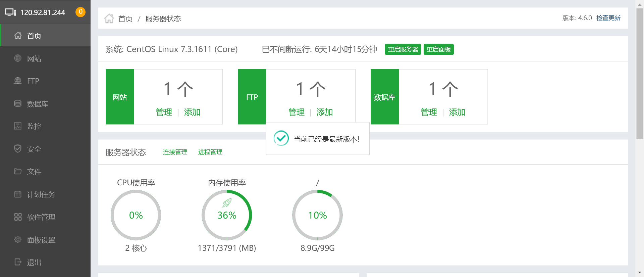Open the 网站 sidebar menu
Image resolution: width=644 pixels, height=277 pixels.
coord(45,58)
